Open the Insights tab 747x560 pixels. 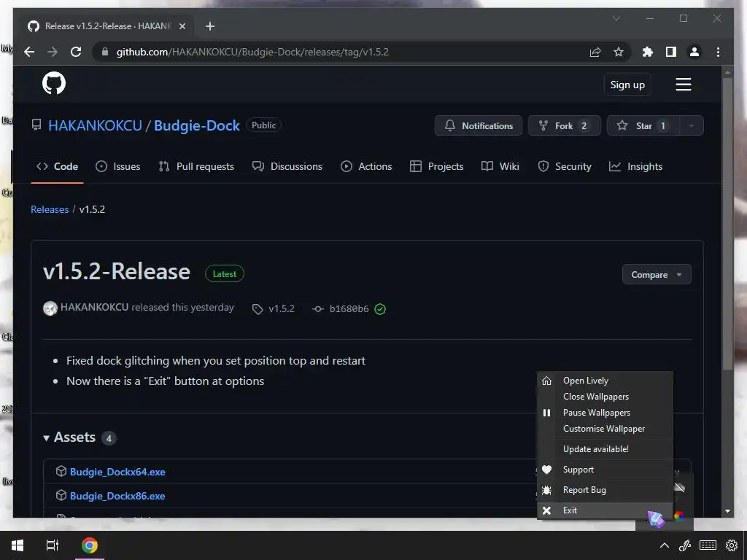635,167
